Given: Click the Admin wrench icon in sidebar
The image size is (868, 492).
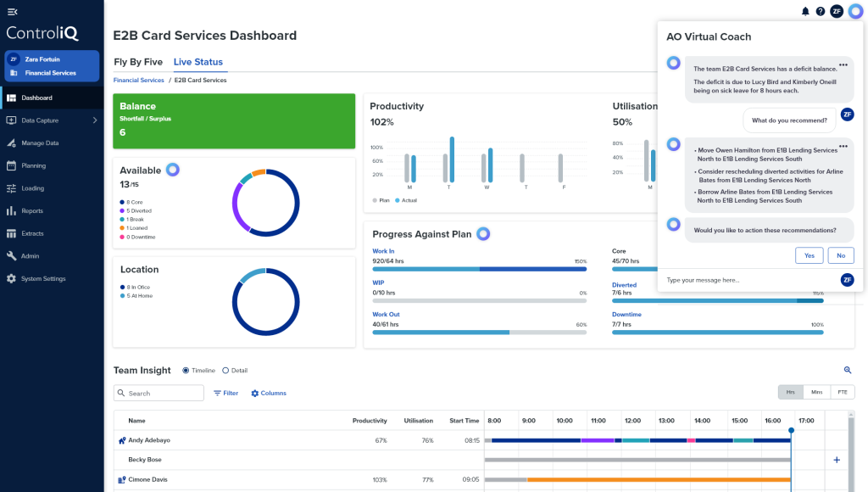Looking at the screenshot, I should 11,256.
